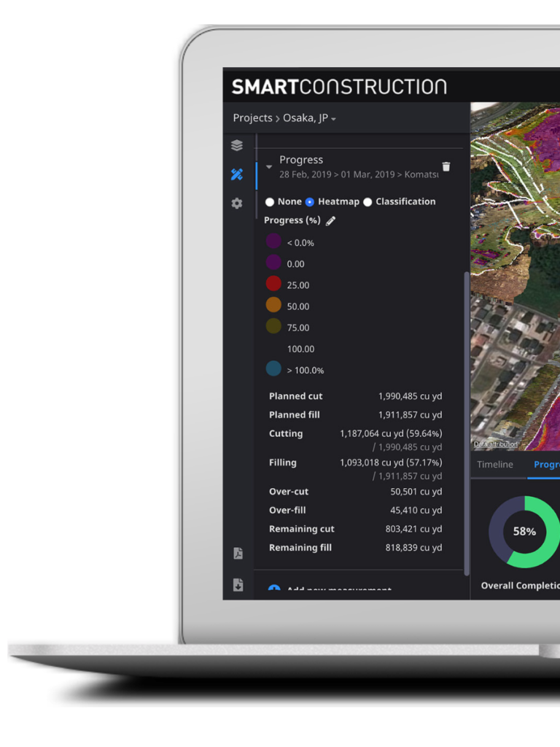The image size is (560, 747).
Task: Click the 58% overall completion donut chart
Action: click(524, 532)
